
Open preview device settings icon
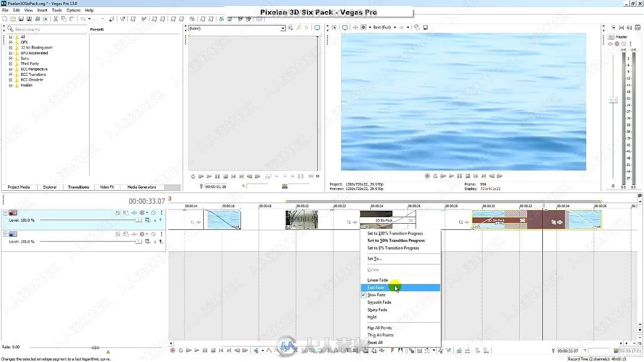tap(345, 28)
